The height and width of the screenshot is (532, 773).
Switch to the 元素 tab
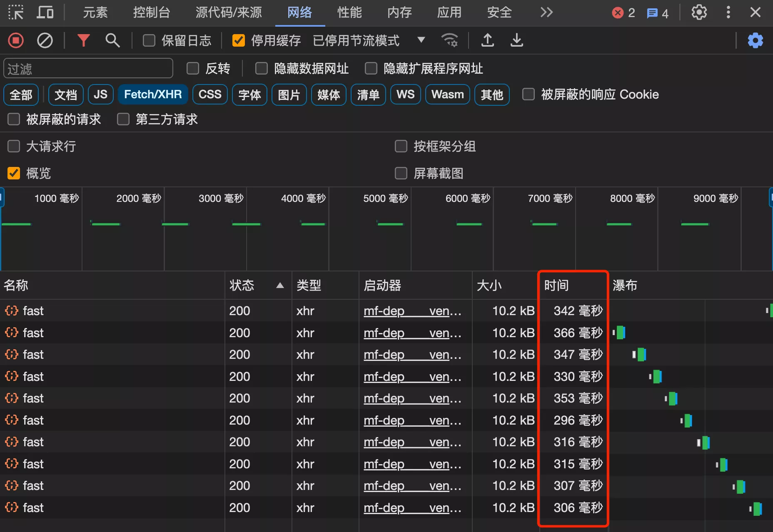95,12
